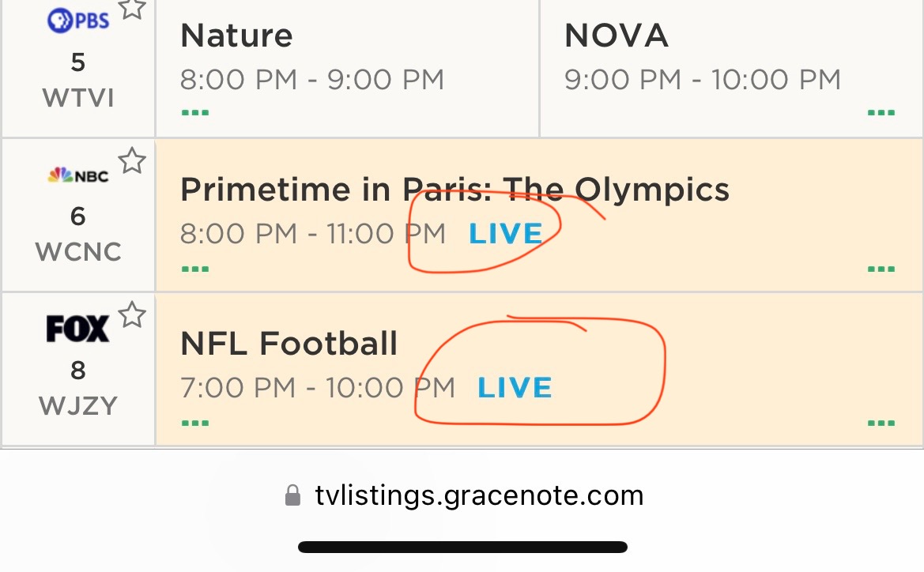This screenshot has height=572, width=924.
Task: Click the NBC peacock logo
Action: tap(77, 176)
